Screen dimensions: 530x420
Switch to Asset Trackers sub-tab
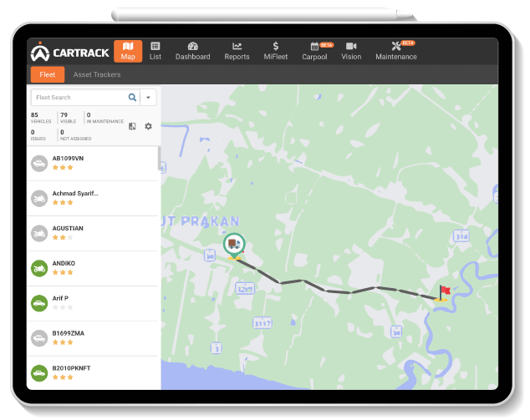coord(97,74)
